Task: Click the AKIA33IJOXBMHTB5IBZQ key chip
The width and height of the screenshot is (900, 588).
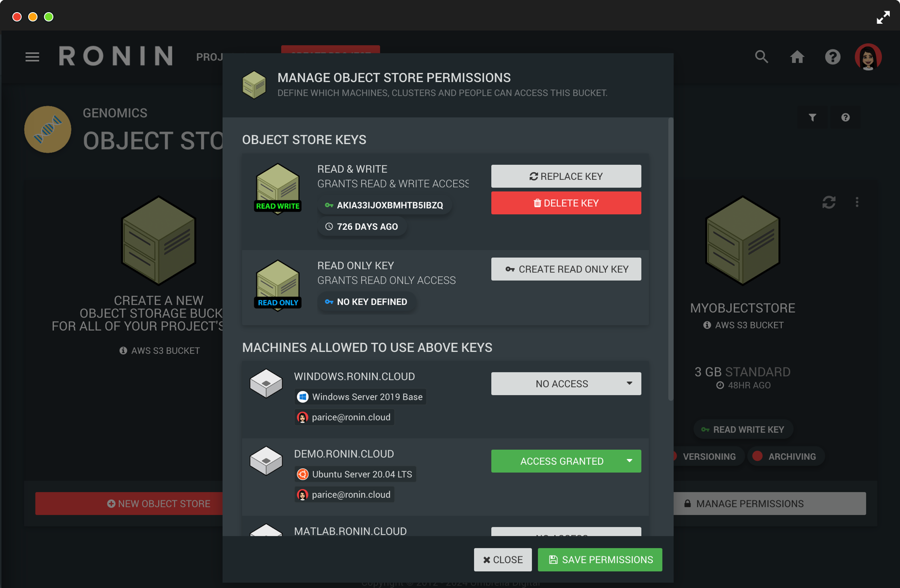Action: point(384,205)
